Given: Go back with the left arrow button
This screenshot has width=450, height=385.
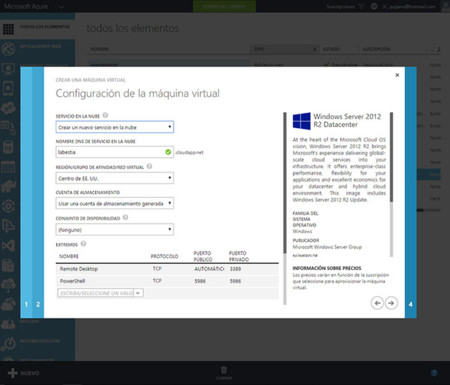Looking at the screenshot, I should pos(377,303).
